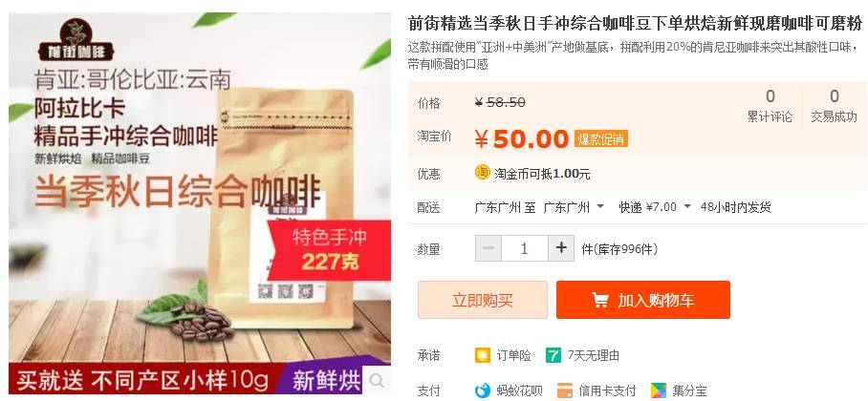
Task: Click the shopping cart icon
Action: coord(599,301)
